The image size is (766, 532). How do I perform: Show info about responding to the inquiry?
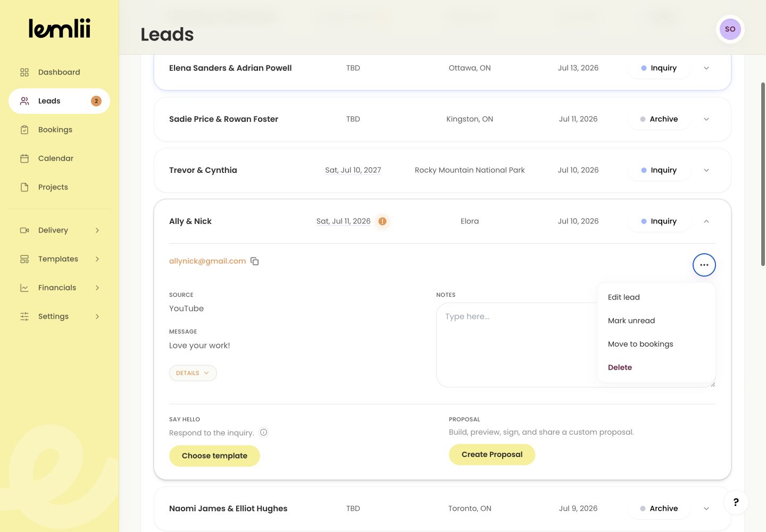pos(263,433)
